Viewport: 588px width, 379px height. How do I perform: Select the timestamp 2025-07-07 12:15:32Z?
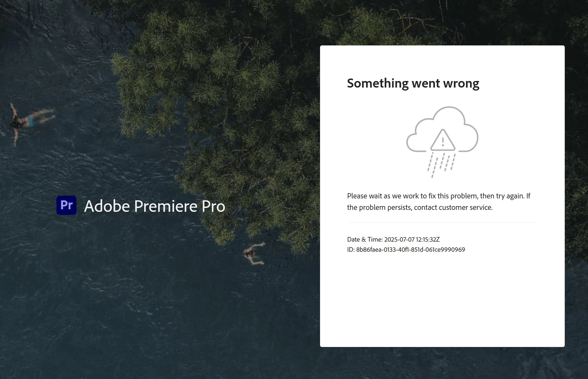pos(412,239)
